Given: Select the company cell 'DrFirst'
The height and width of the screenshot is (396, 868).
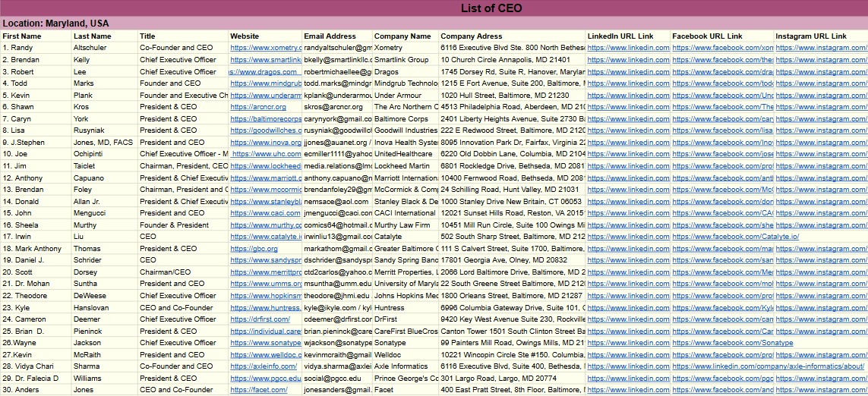Looking at the screenshot, I should point(406,319).
